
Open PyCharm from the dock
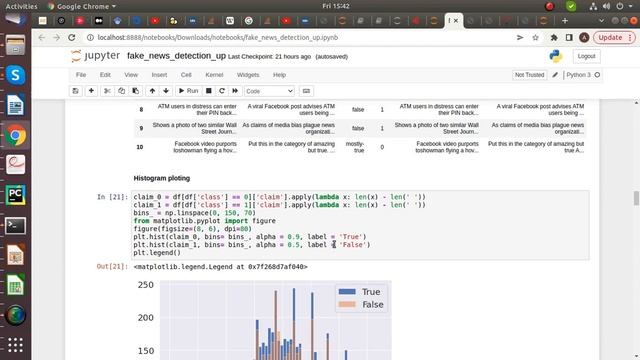(16, 195)
